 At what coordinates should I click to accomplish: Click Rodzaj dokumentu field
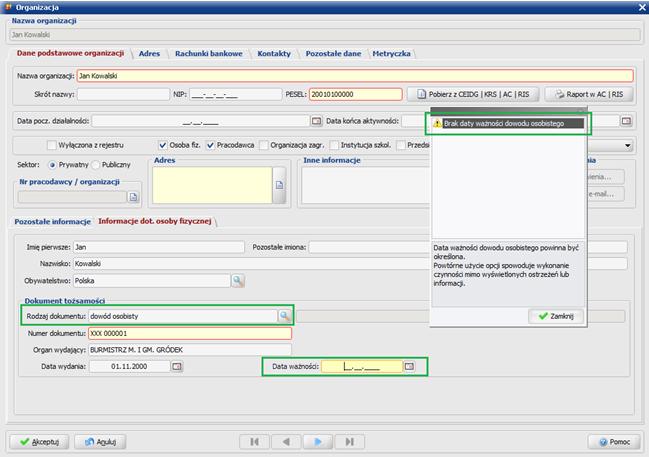(x=183, y=316)
